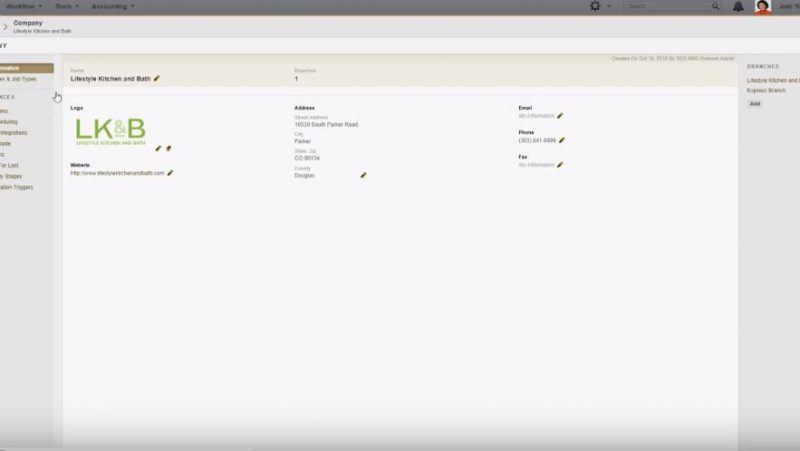
Task: Open the notifications bell
Action: pyautogui.click(x=738, y=6)
